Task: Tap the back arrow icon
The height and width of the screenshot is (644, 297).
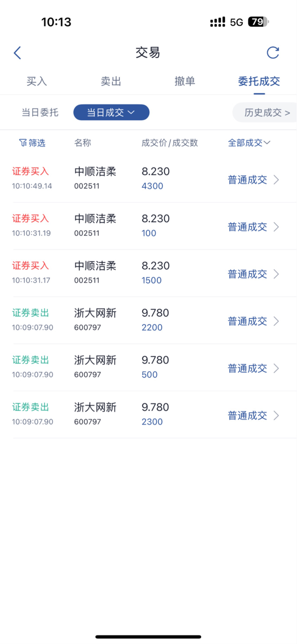Action: coord(17,53)
